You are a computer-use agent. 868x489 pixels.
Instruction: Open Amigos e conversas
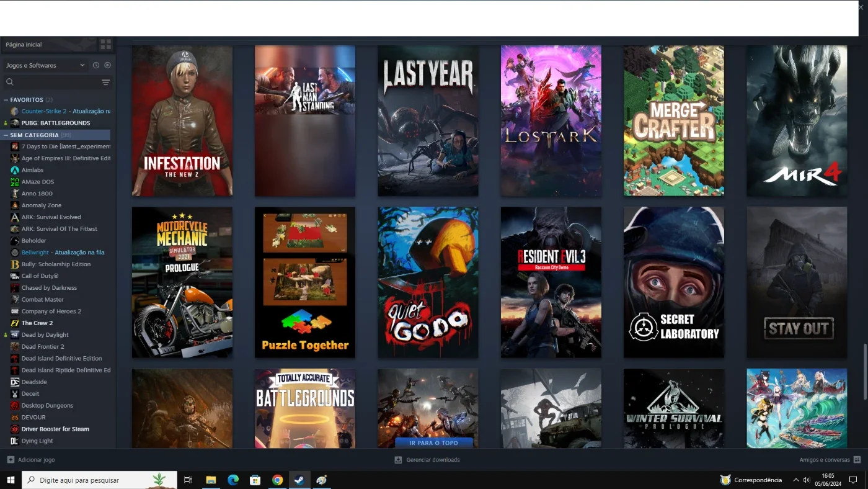pyautogui.click(x=825, y=460)
